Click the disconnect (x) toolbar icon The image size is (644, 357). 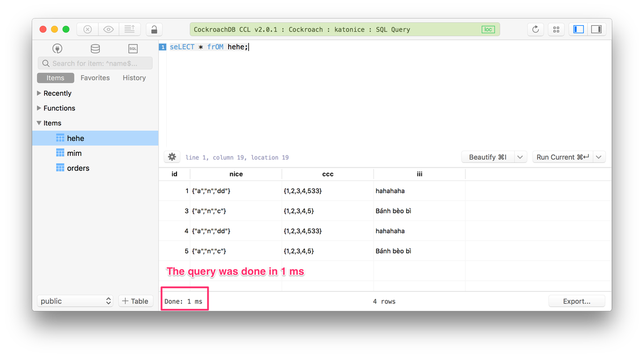(x=87, y=29)
